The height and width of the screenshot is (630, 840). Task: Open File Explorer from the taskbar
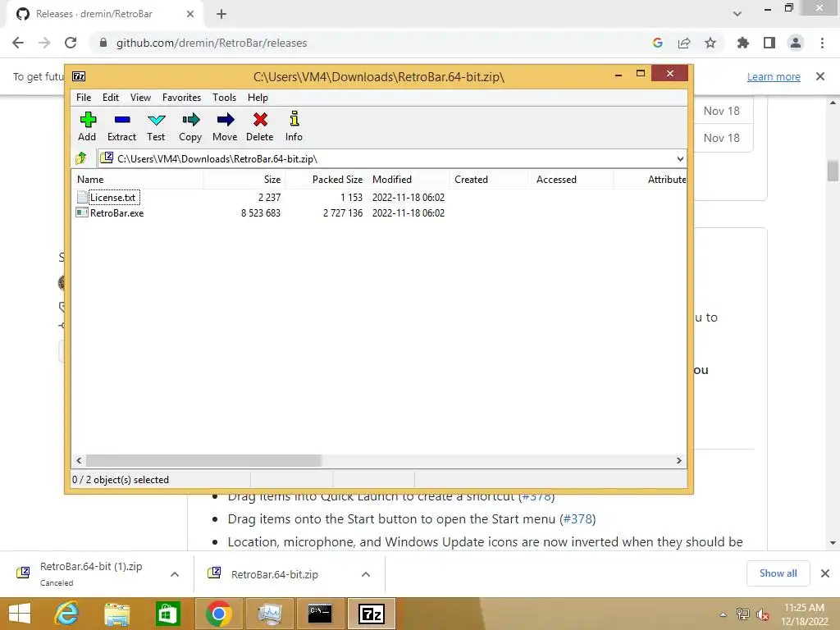pos(116,614)
